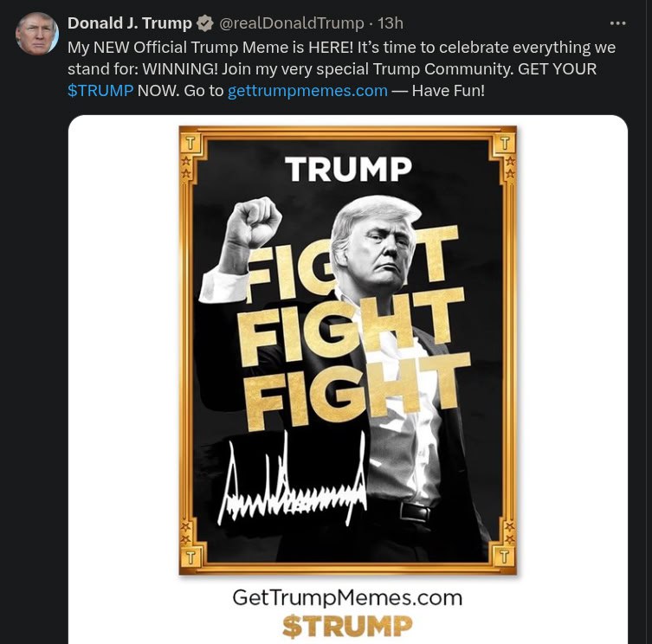Click the blue $TRUMP cashtag in the post
Screen dimensions: 652x644
[100, 90]
